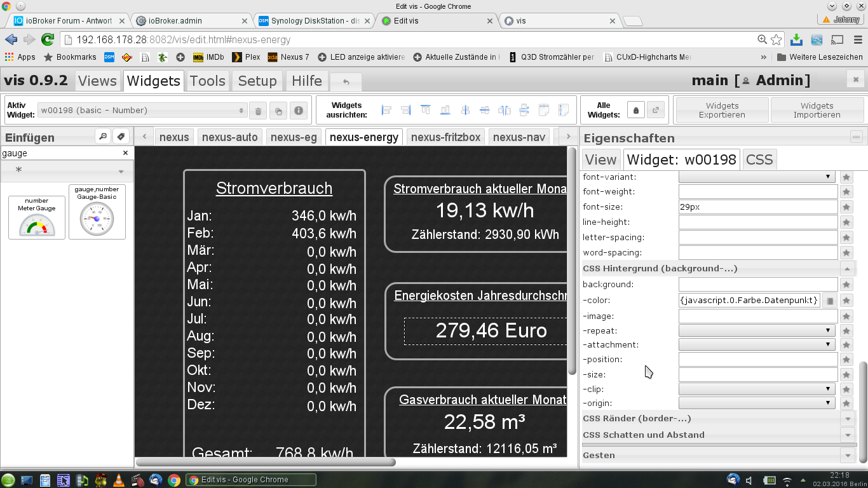Click star icon for -origin property
This screenshot has height=488, width=868.
pos(846,403)
